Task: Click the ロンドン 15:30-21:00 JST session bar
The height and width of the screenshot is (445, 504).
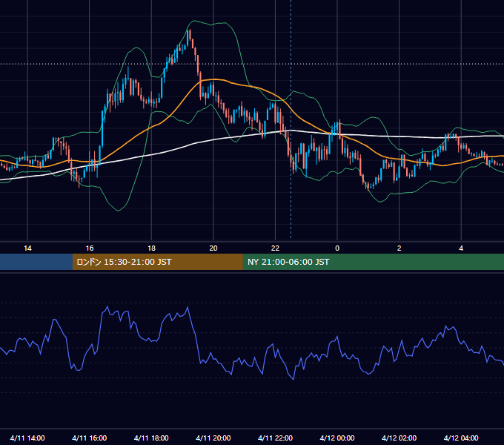Action: (157, 262)
